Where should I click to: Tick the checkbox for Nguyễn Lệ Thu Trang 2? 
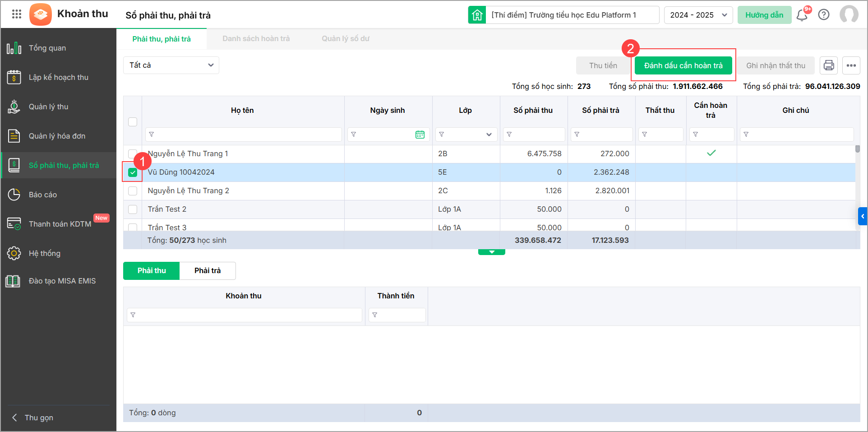[133, 191]
